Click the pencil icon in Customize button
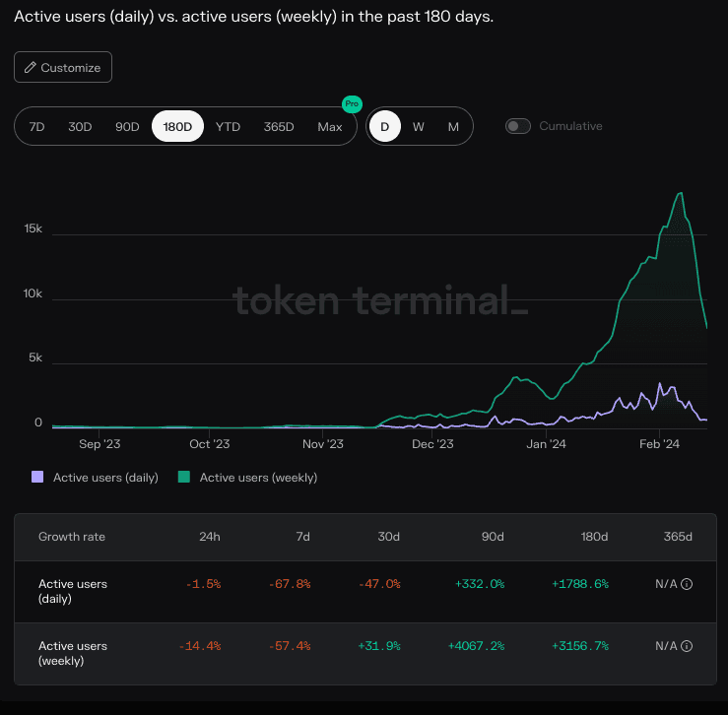The width and height of the screenshot is (728, 715). point(31,68)
